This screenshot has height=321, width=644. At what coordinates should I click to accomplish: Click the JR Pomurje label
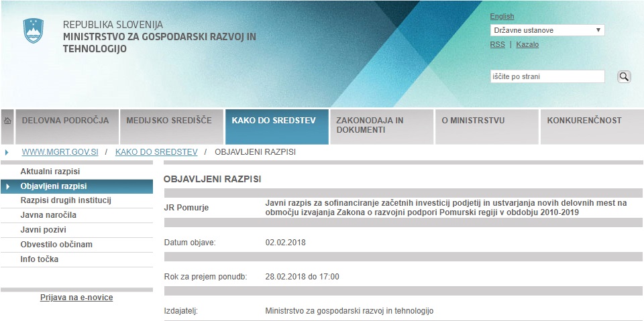click(x=186, y=208)
